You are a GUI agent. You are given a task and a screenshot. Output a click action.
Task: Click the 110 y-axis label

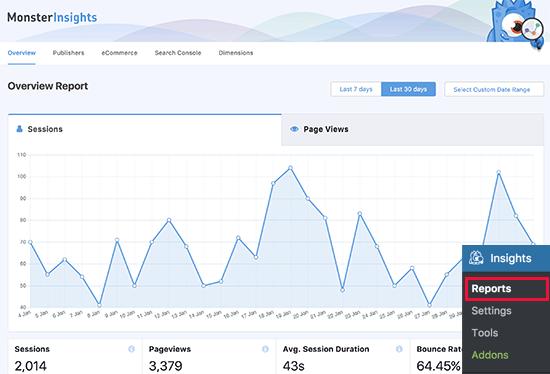point(22,155)
